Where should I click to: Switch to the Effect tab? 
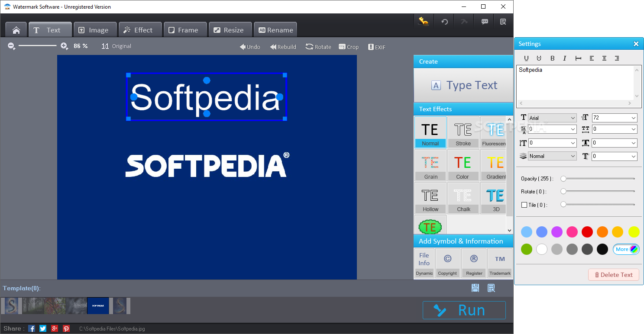click(x=140, y=30)
